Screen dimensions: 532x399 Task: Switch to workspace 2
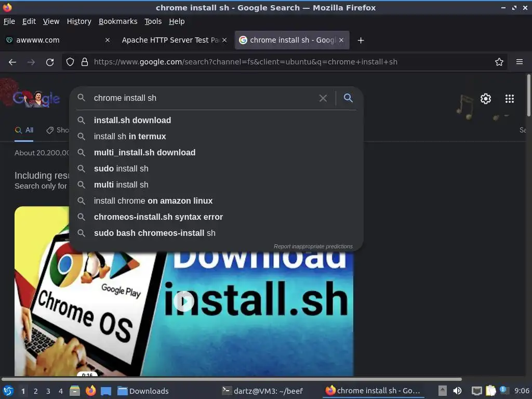click(36, 391)
